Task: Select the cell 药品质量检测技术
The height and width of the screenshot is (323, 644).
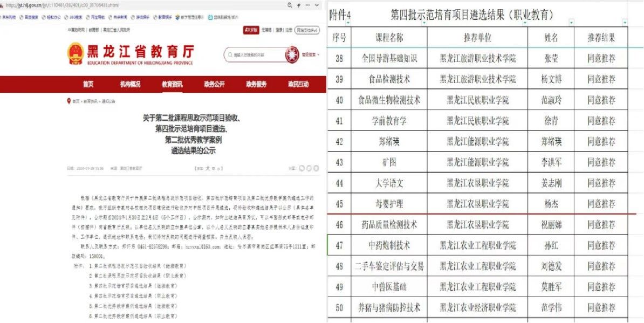Action: 389,224
